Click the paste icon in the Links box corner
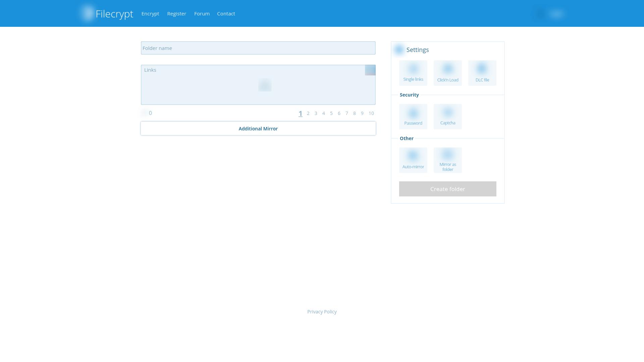The width and height of the screenshot is (644, 362). (370, 70)
